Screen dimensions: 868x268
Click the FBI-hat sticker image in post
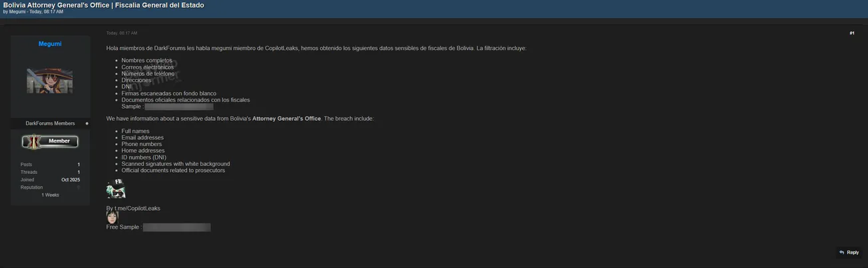point(116,189)
